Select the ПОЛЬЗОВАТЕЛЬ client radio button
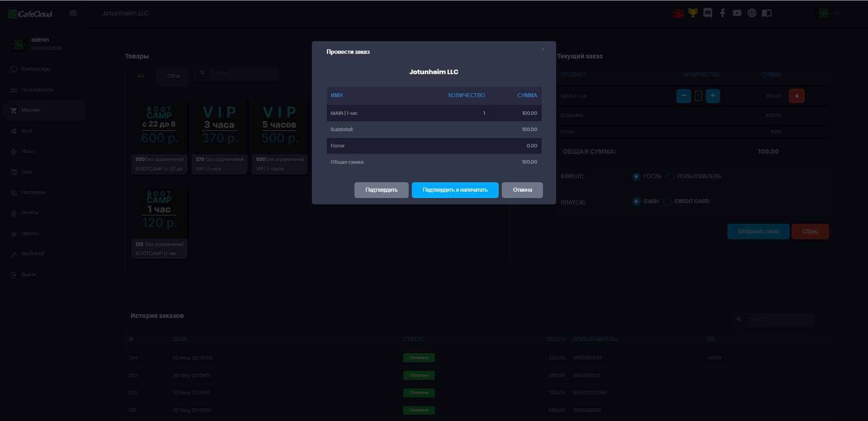Image resolution: width=868 pixels, height=421 pixels. pos(670,176)
